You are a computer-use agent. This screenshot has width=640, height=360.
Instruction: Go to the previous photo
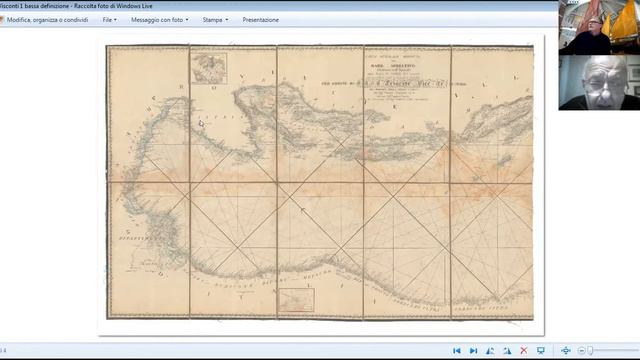click(x=457, y=351)
